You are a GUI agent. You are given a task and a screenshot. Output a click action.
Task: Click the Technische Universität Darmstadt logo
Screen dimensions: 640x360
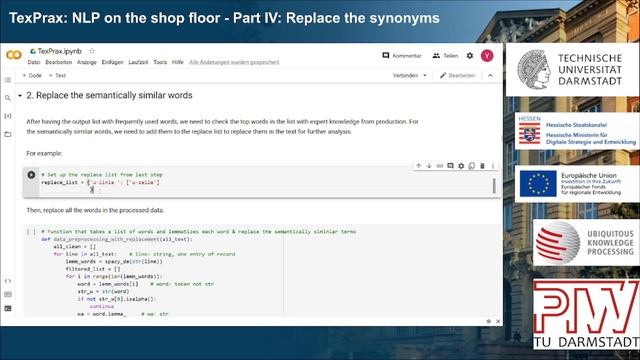point(573,70)
